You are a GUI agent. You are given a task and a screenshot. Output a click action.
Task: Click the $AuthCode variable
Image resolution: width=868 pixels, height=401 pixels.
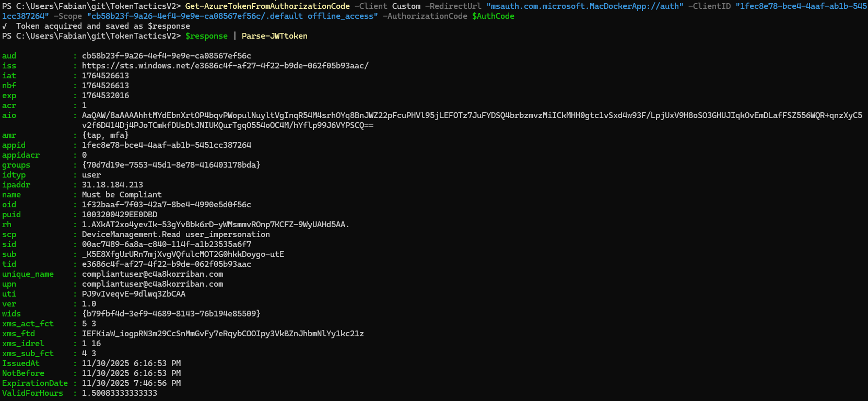[493, 16]
